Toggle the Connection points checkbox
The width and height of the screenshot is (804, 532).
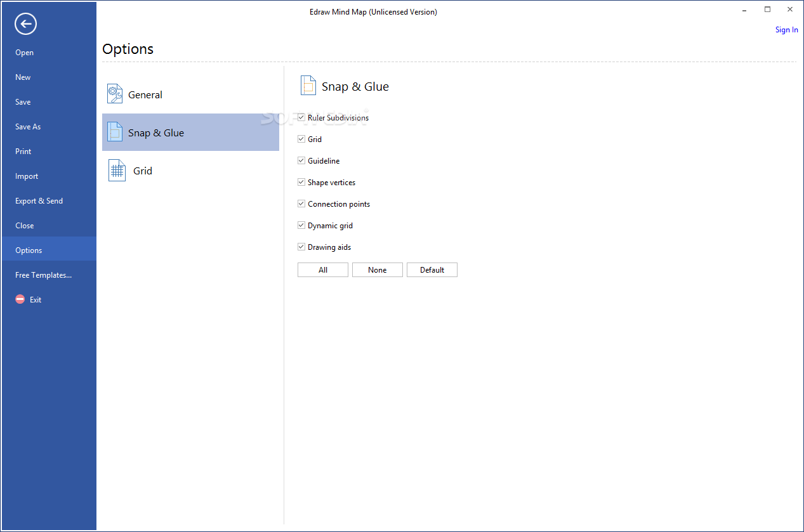pyautogui.click(x=301, y=204)
